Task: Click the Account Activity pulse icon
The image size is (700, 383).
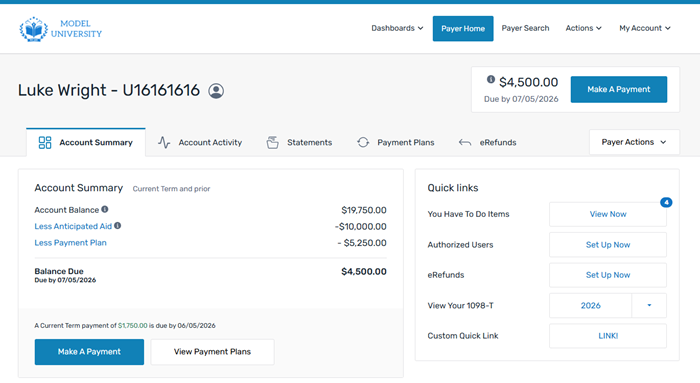Action: click(164, 142)
